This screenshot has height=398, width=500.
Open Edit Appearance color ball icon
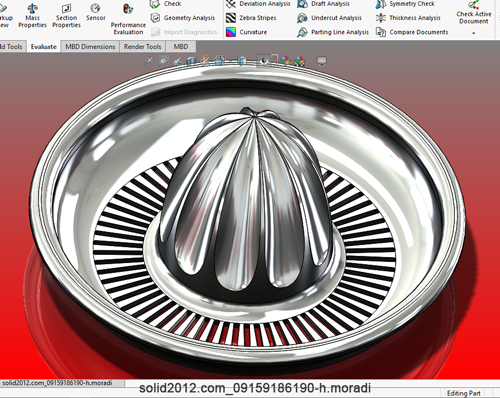[285, 60]
